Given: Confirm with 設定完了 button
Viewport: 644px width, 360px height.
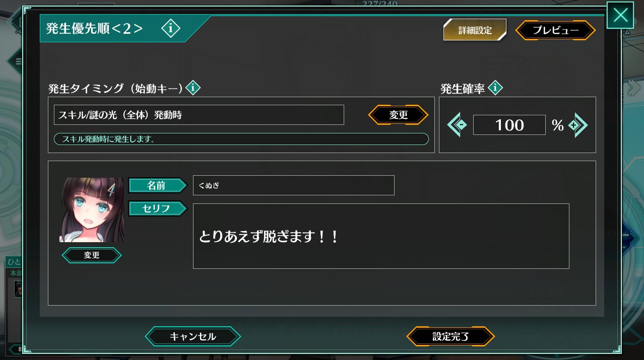Looking at the screenshot, I should [x=450, y=336].
